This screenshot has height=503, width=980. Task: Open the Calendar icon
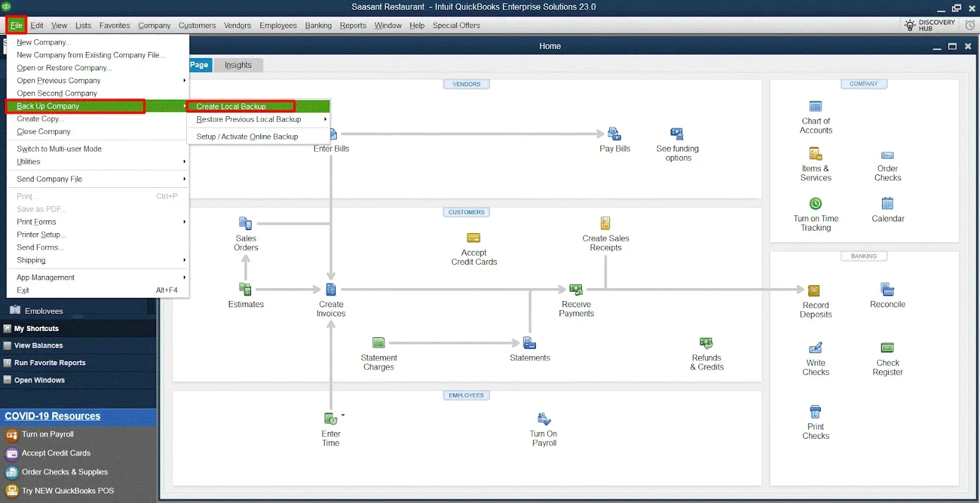[888, 204]
